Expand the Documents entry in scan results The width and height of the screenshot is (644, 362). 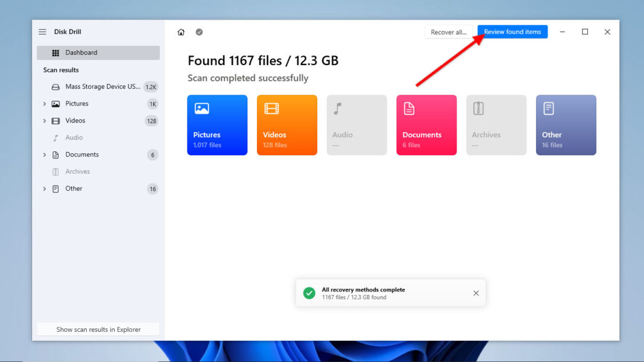(x=43, y=154)
